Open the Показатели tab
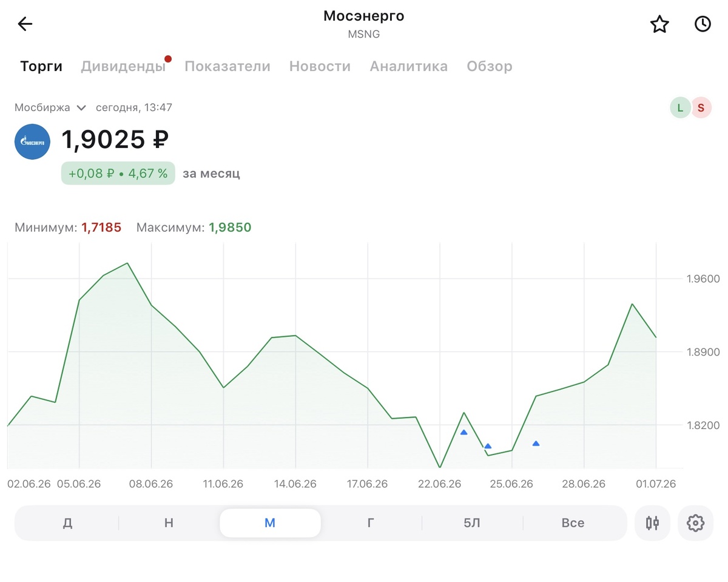The height and width of the screenshot is (582, 728). [227, 66]
